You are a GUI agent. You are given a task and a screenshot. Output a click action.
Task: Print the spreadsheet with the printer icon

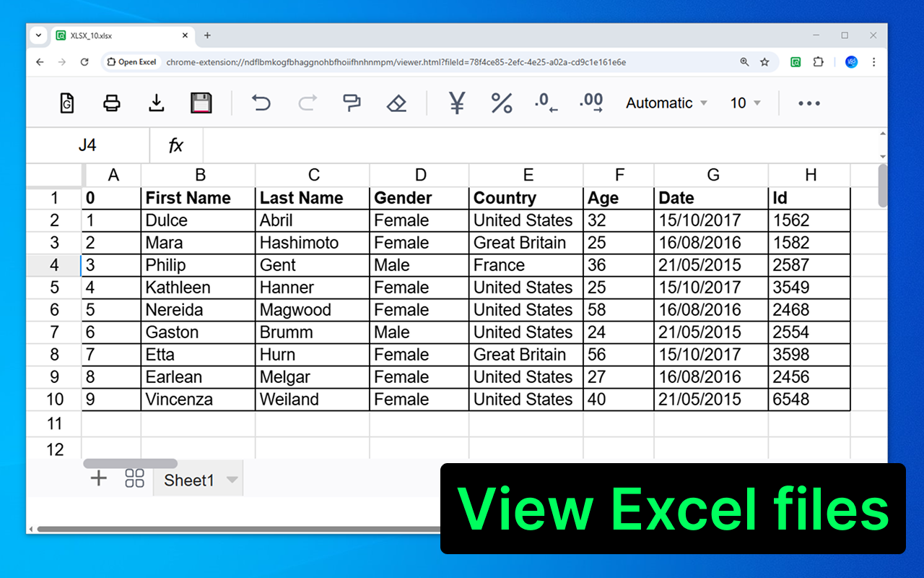111,103
